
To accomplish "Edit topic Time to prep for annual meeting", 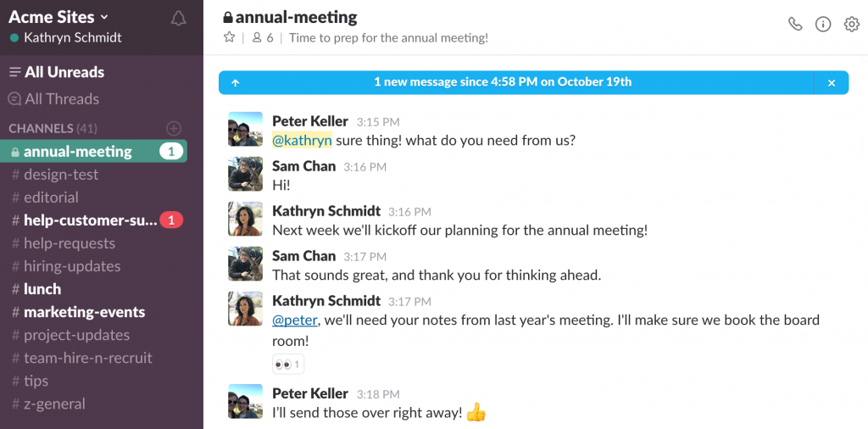I will coord(388,37).
